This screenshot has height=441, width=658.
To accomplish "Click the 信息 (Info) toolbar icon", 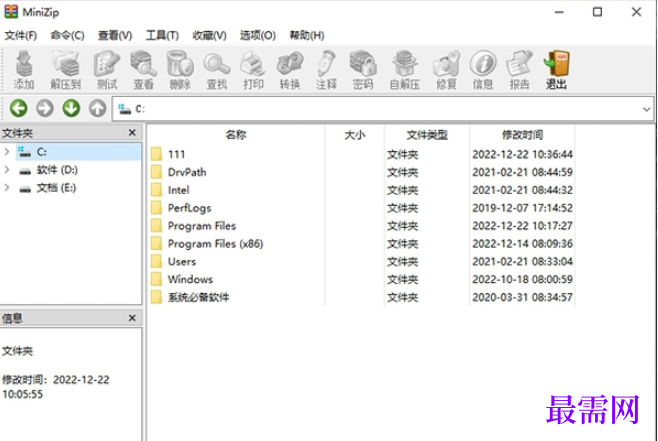I will [483, 70].
